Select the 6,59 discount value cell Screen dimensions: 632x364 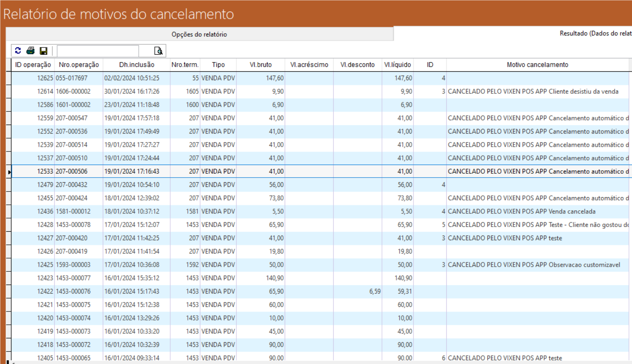pyautogui.click(x=375, y=291)
